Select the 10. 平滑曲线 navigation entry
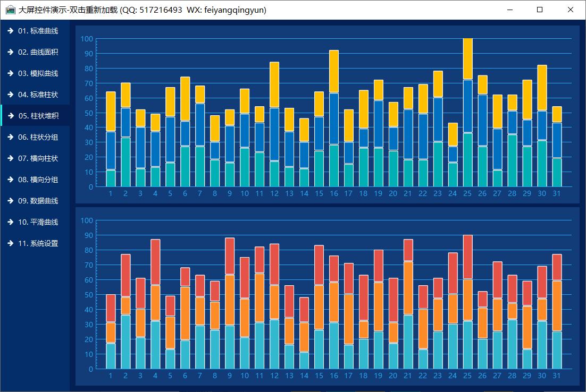Viewport: 586px width, 392px height. tap(38, 222)
